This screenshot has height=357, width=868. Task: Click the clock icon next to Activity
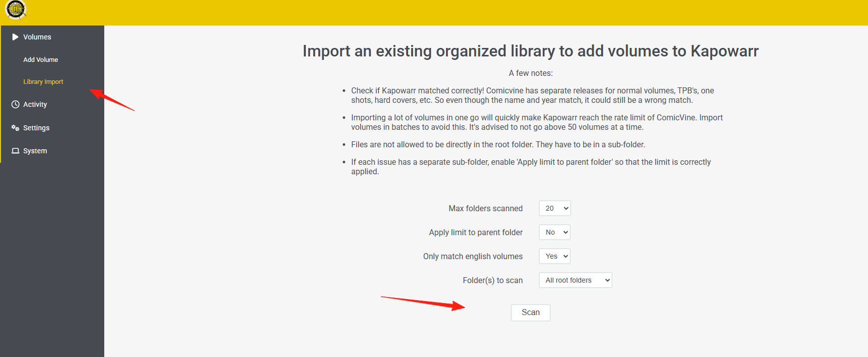pyautogui.click(x=15, y=104)
